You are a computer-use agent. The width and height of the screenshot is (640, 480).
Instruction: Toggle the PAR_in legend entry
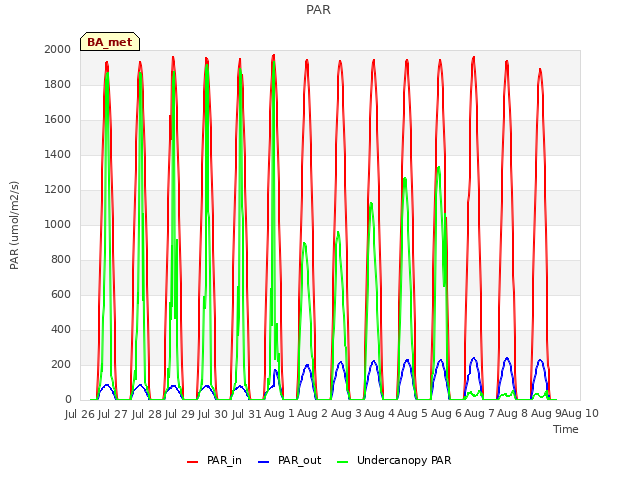tap(214, 460)
